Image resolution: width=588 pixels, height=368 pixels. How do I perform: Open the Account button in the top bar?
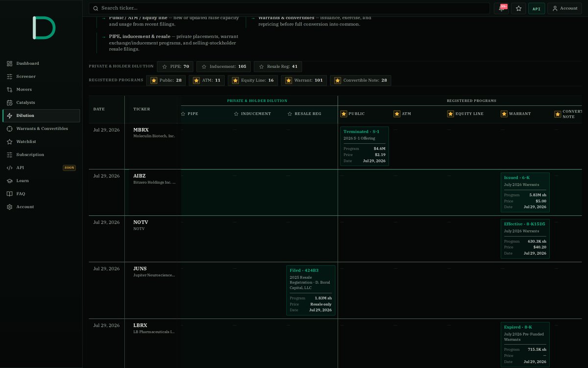pyautogui.click(x=565, y=8)
